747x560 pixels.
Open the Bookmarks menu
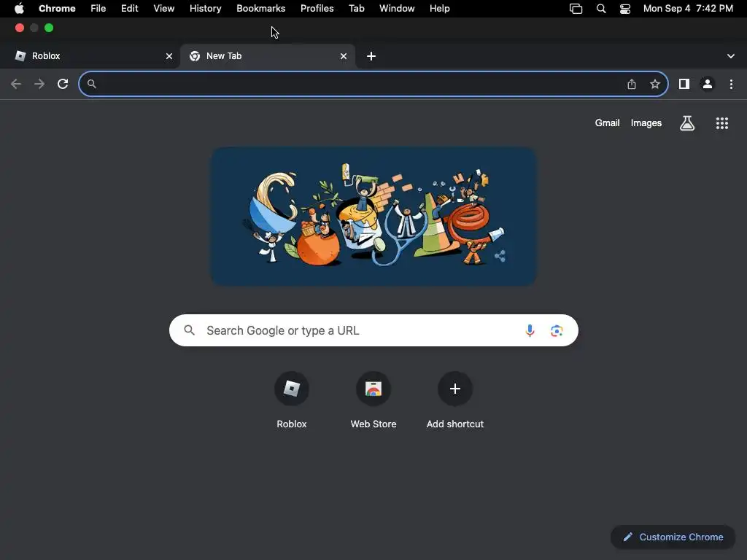pos(260,9)
